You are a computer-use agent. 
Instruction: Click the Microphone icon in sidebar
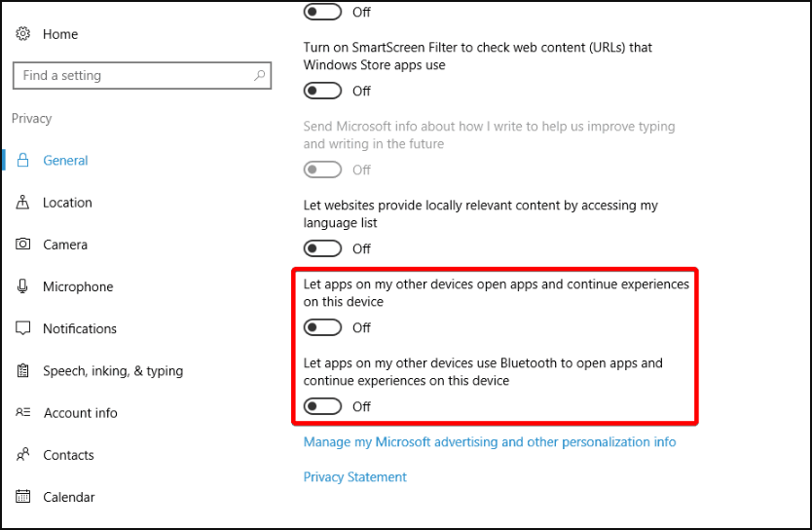(23, 286)
